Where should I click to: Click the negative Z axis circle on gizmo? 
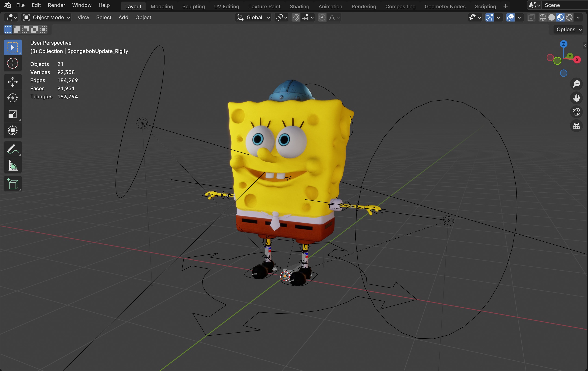tap(564, 73)
